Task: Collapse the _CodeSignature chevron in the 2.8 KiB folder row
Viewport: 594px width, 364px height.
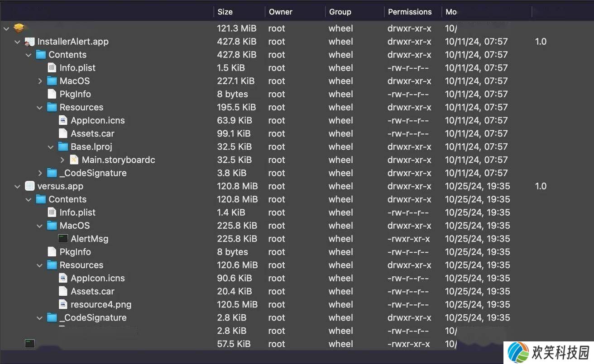Action: [39, 318]
